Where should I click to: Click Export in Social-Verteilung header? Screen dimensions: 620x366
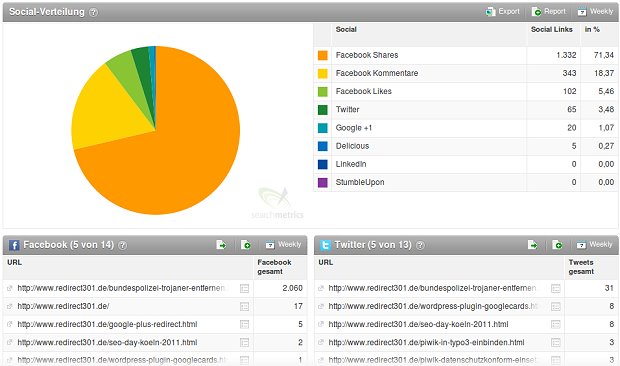tap(503, 12)
